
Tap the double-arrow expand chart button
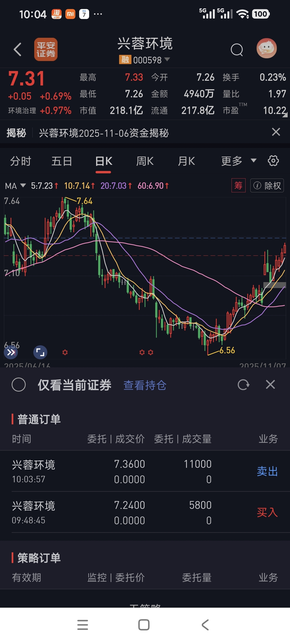[x=11, y=352]
